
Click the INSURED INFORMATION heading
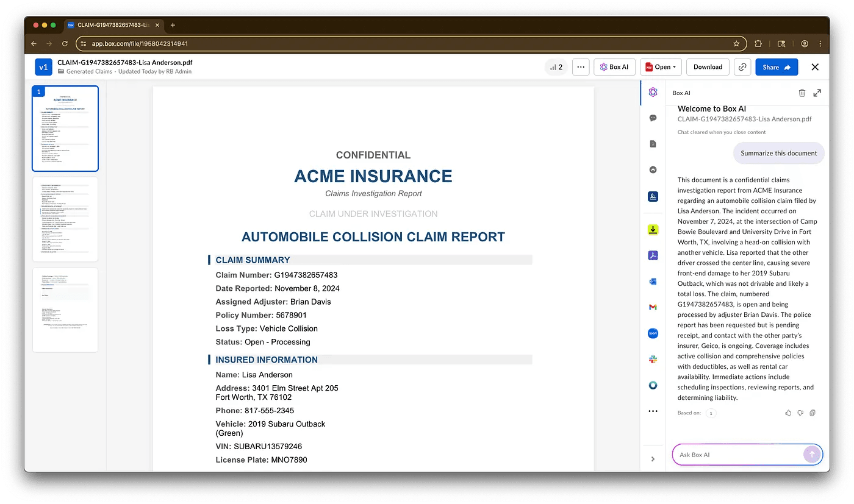click(x=267, y=360)
